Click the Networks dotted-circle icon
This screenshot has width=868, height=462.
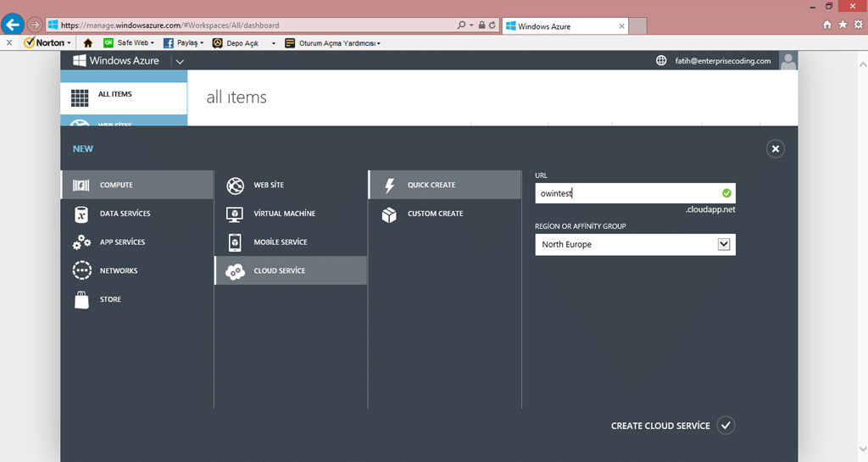(x=82, y=270)
